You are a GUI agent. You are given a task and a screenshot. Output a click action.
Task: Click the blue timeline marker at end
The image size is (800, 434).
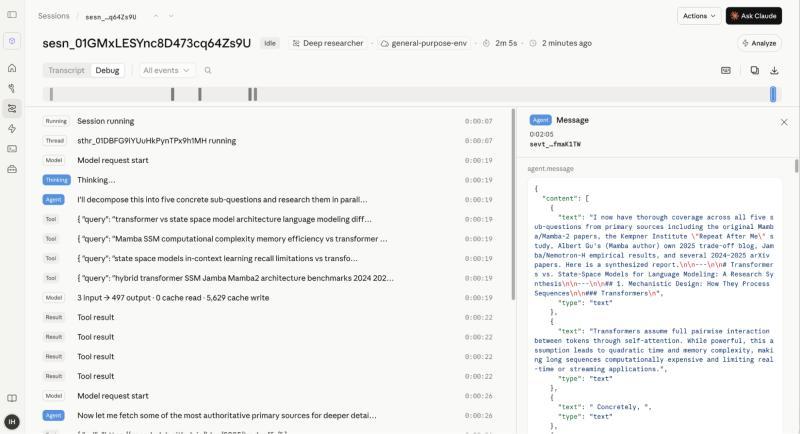(x=773, y=94)
